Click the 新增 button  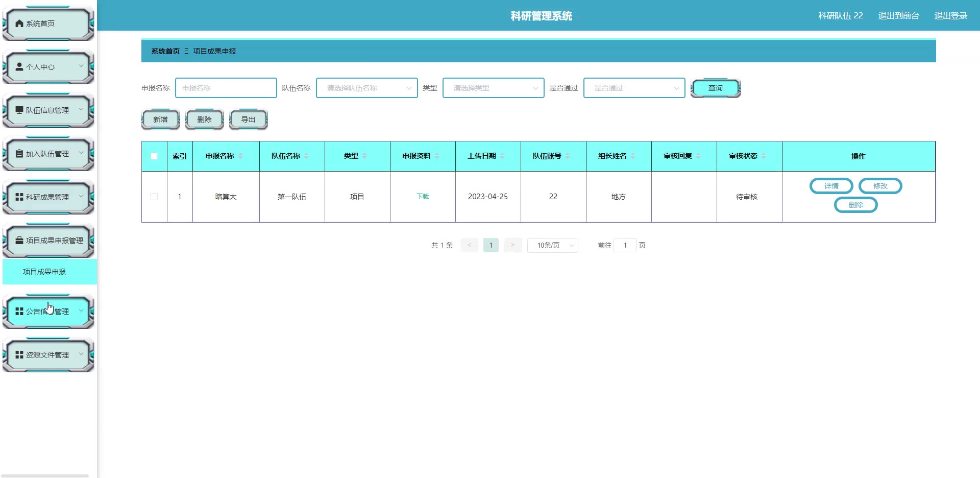pos(161,119)
